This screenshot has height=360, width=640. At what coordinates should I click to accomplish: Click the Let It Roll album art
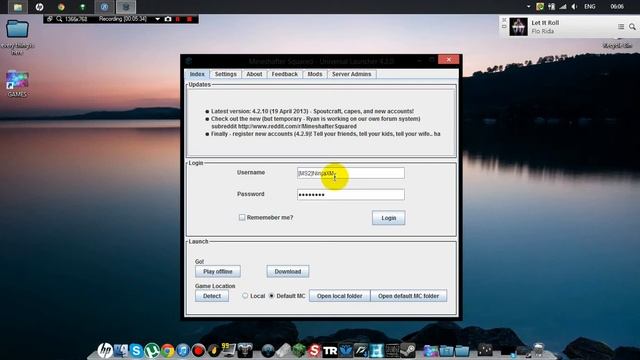coord(518,27)
